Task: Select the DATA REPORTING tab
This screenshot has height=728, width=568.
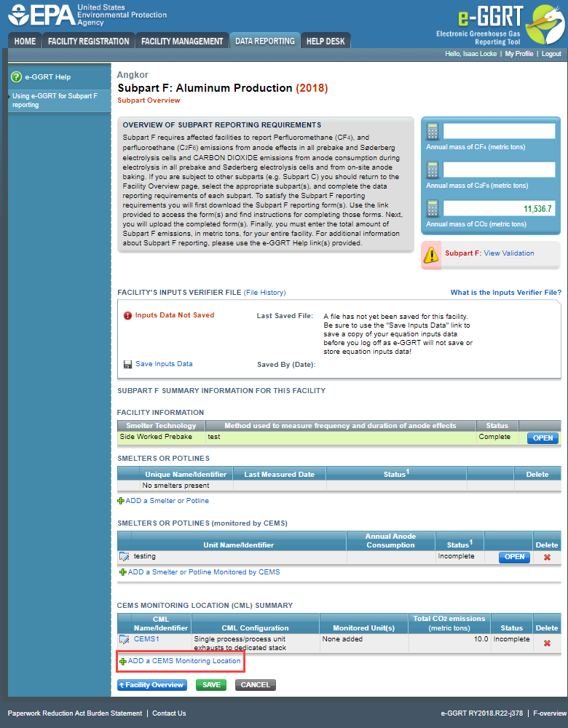Action: click(265, 41)
